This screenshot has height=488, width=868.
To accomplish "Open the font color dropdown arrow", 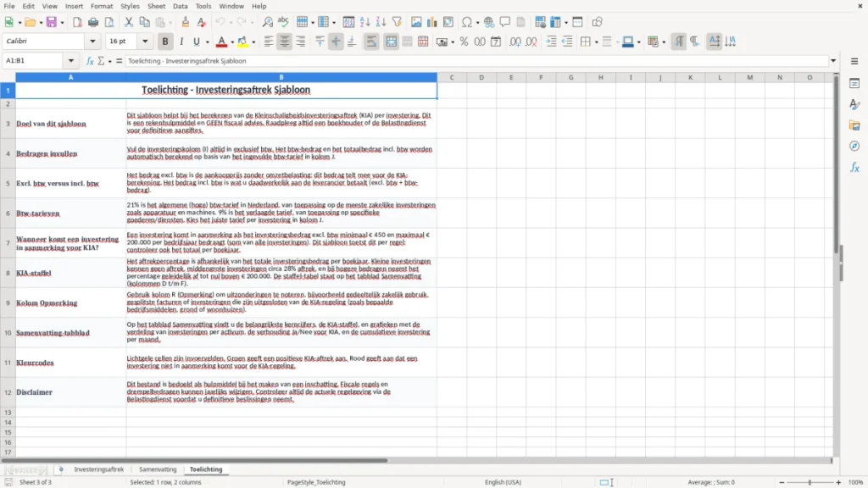I will click(232, 42).
